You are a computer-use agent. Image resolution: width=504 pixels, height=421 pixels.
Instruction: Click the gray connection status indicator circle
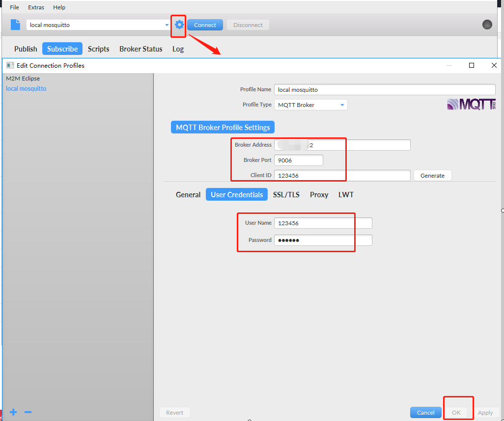tap(487, 25)
